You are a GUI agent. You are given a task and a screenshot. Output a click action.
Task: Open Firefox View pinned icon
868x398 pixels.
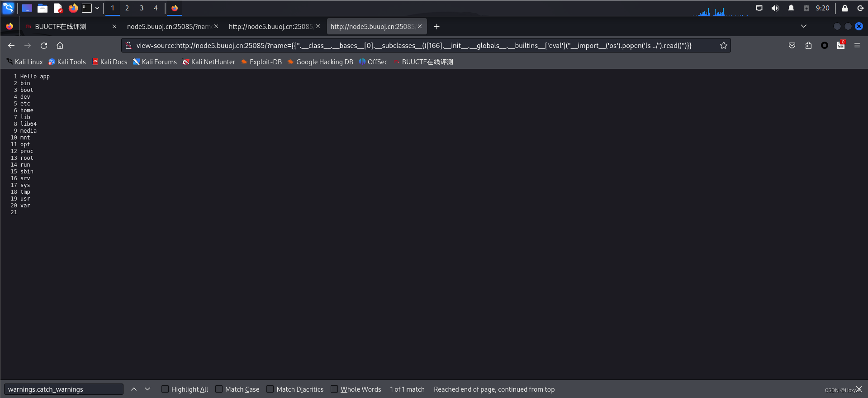(9, 27)
